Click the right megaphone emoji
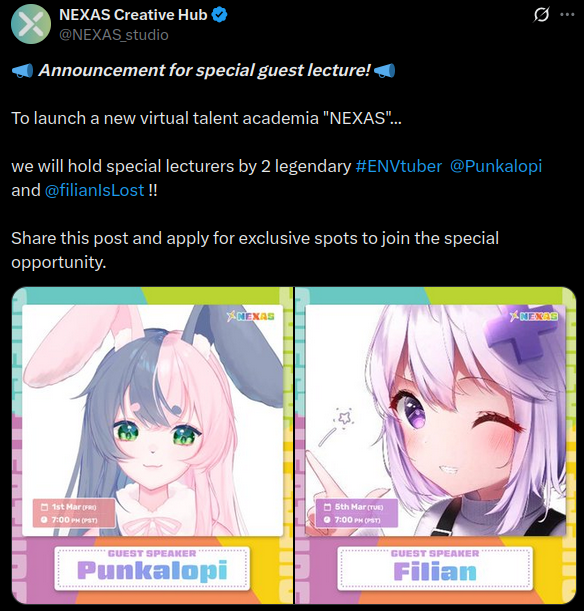This screenshot has height=611, width=584. pos(385,71)
